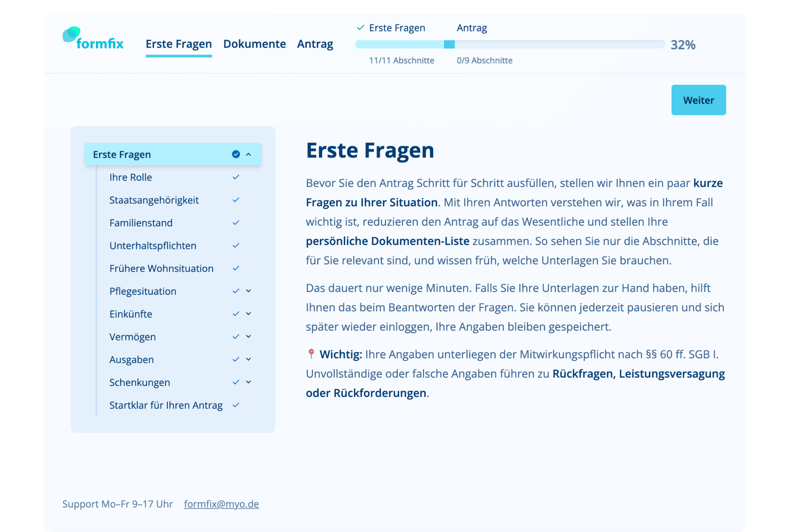Click the formfix logo
Image resolution: width=790 pixels, height=532 pixels.
click(x=93, y=39)
